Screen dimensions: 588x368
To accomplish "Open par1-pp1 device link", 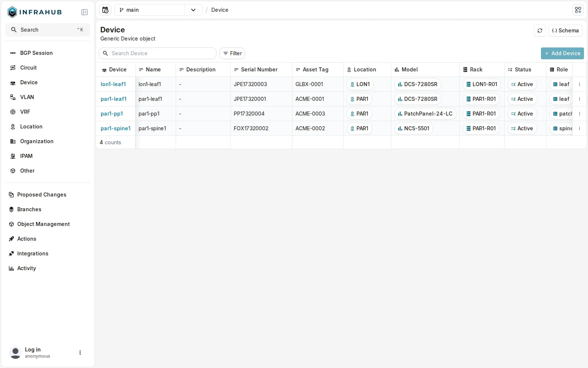I will [x=112, y=114].
